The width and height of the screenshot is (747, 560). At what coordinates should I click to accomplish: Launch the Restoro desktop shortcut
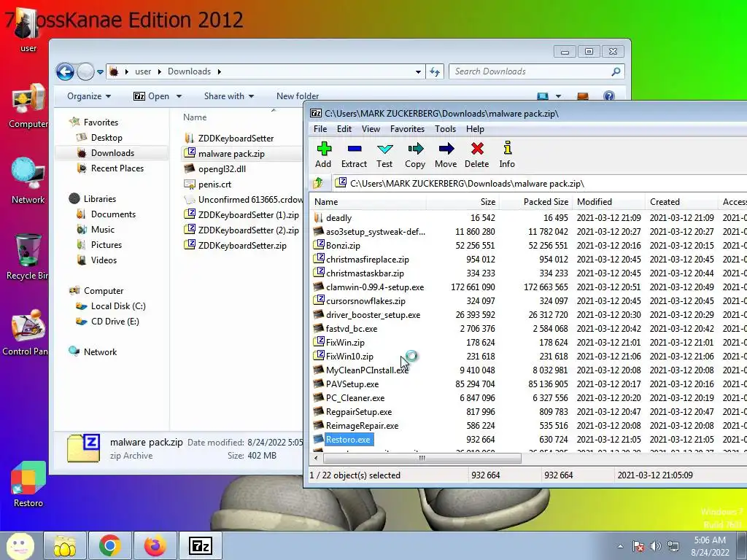pyautogui.click(x=28, y=484)
